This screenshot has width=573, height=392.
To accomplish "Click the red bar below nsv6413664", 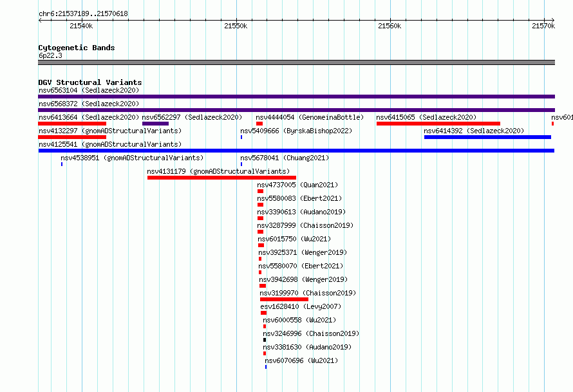I will pos(72,124).
